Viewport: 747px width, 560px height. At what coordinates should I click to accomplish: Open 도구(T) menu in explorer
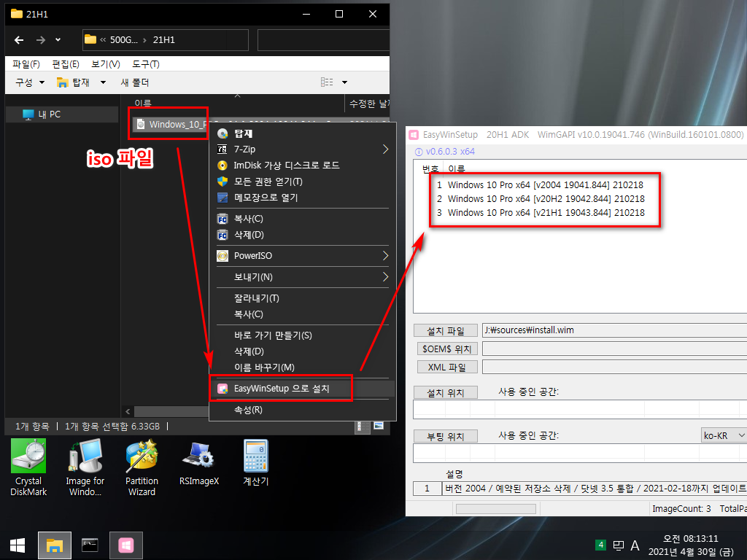[146, 64]
